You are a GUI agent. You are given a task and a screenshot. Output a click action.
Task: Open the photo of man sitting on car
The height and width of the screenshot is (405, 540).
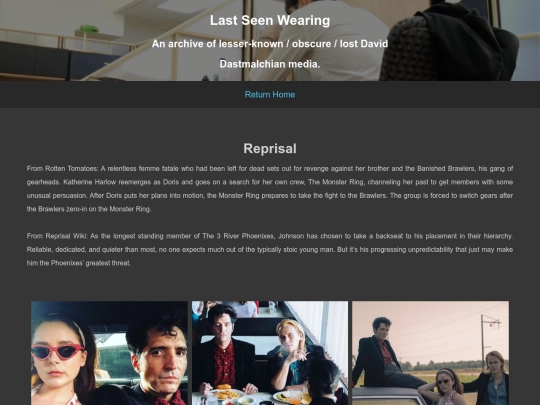(430, 353)
